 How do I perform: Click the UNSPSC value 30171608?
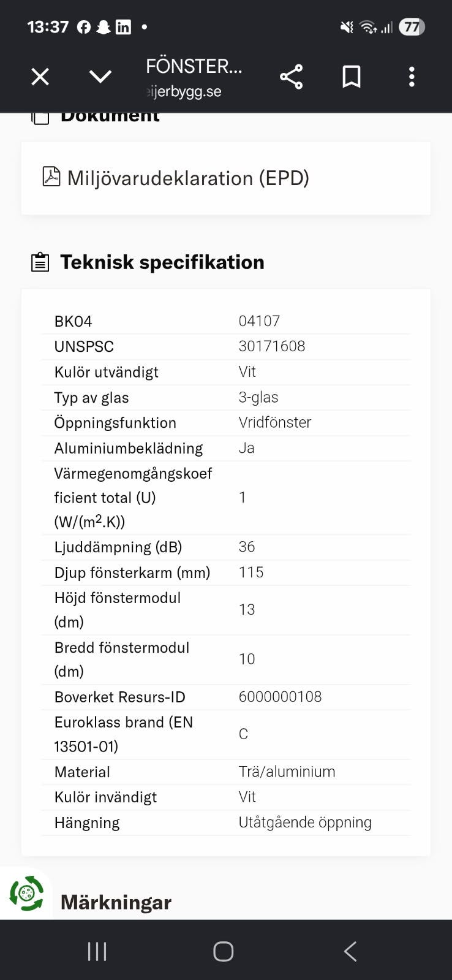pyautogui.click(x=272, y=346)
